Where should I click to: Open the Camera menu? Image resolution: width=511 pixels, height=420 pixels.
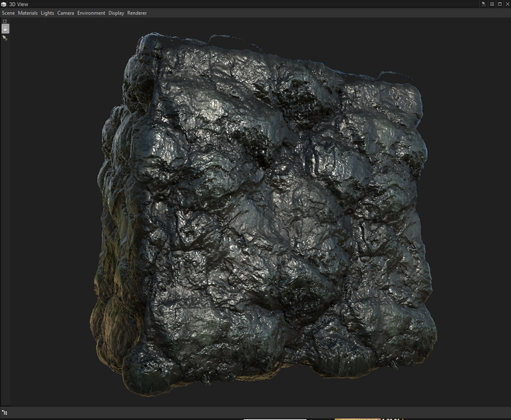65,13
